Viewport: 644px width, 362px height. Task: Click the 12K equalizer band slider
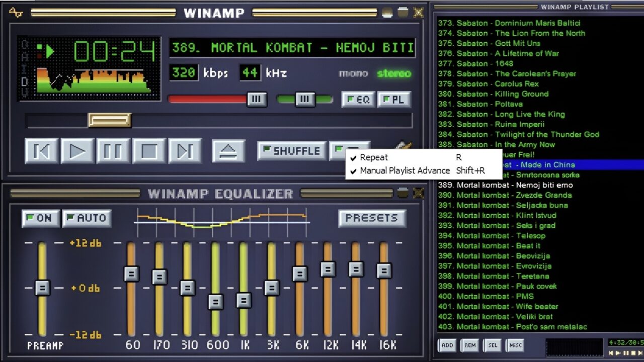(328, 269)
